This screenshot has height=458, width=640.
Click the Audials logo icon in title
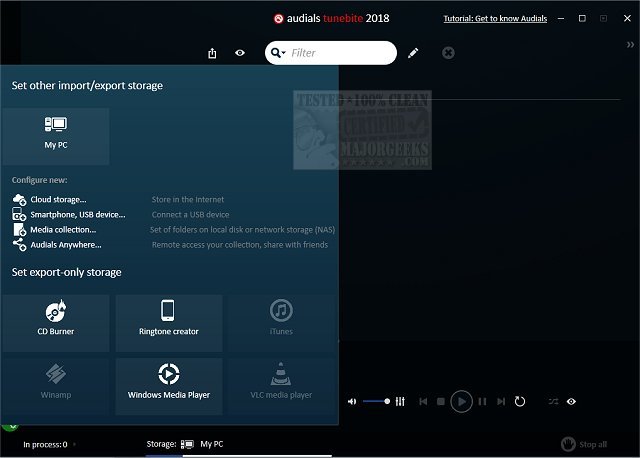(278, 18)
